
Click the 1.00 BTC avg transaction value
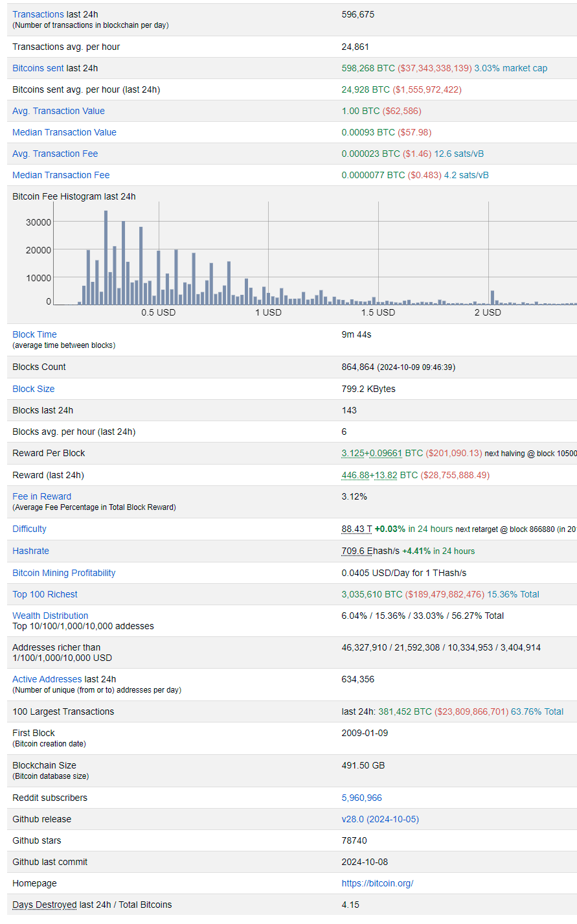pos(361,111)
